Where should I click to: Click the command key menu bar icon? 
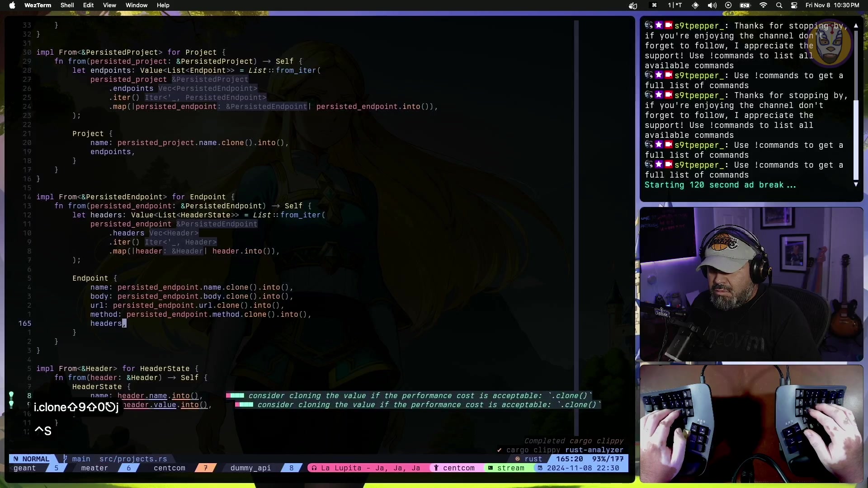pos(654,5)
